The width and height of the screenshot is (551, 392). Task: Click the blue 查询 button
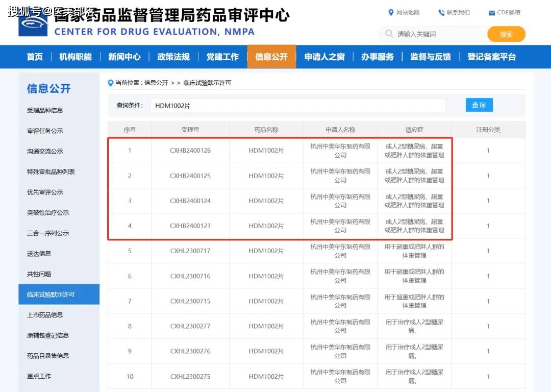[x=479, y=105]
